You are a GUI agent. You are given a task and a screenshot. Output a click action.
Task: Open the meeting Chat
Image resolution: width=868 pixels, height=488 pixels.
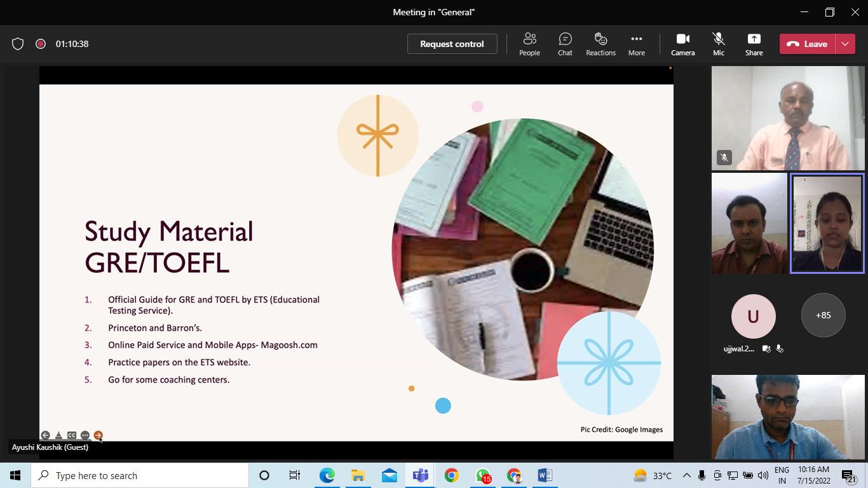click(x=565, y=44)
